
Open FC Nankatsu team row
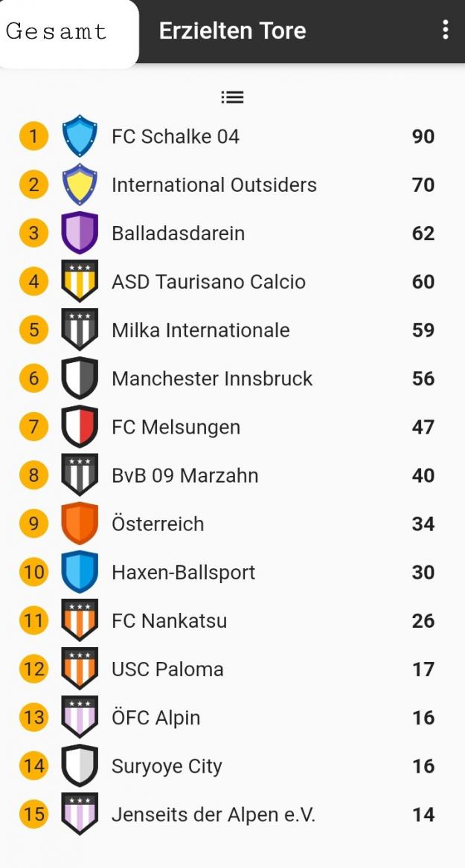[x=169, y=620]
